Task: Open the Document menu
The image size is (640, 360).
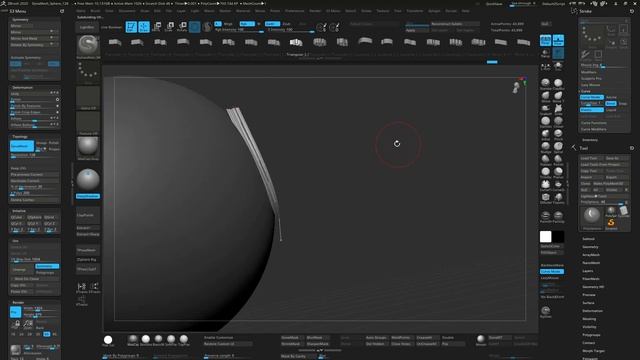Action: click(127, 11)
